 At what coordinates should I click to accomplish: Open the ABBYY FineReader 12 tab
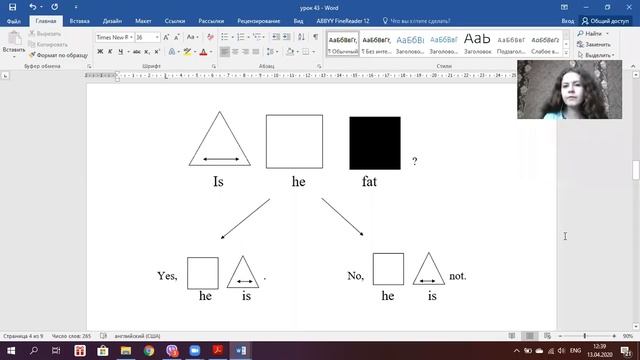coord(343,21)
